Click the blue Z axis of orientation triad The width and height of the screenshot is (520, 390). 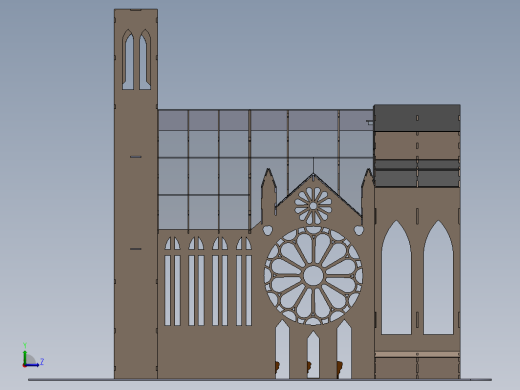point(33,365)
